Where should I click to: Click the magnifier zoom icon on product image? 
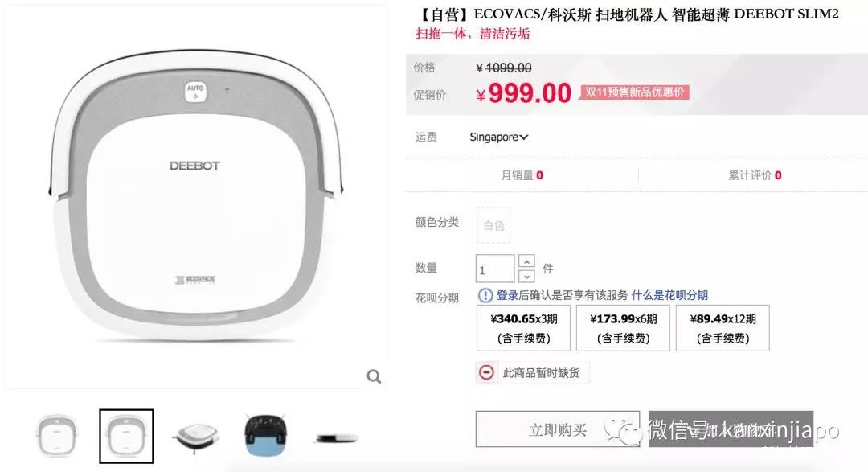coord(374,376)
